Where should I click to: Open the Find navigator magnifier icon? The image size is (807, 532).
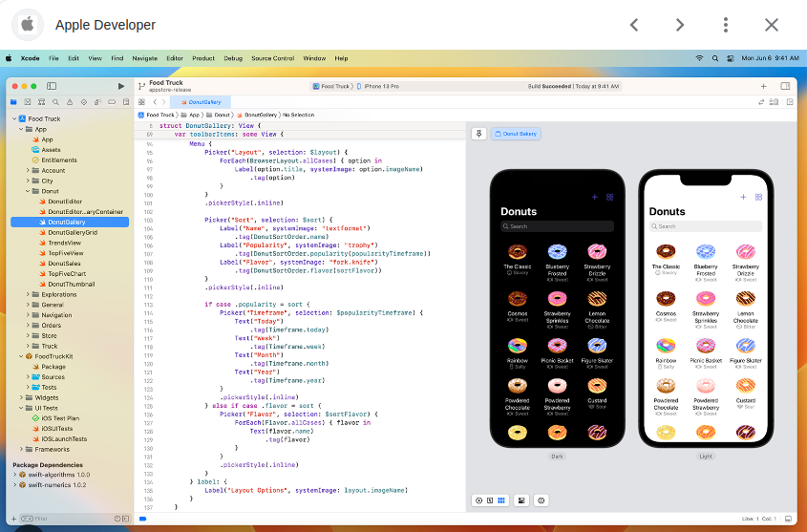click(55, 102)
